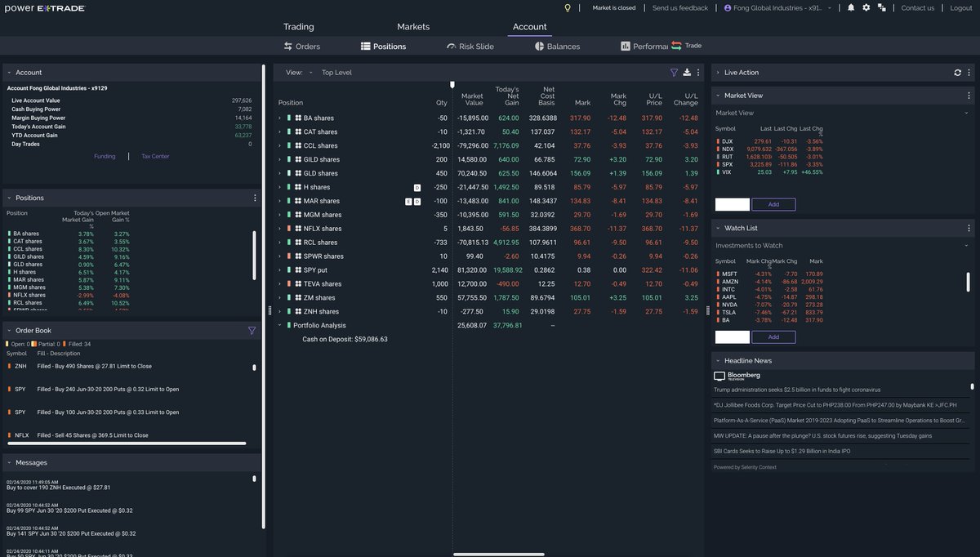Collapse the Order Book panel
This screenshot has height=557, width=980.
(x=9, y=331)
